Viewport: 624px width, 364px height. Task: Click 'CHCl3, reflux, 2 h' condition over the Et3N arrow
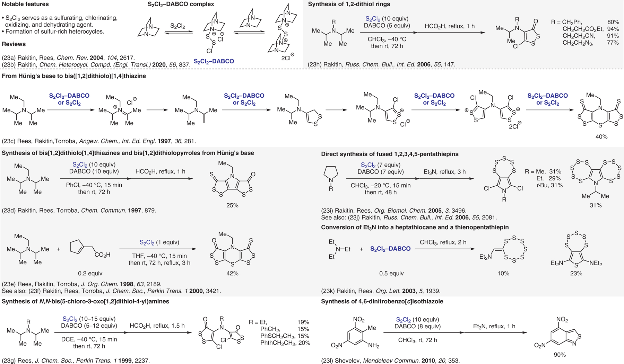443,242
